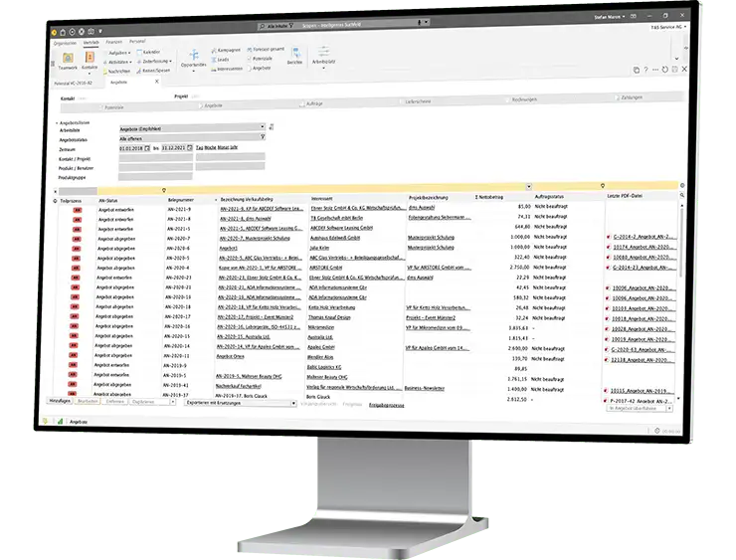Click the Freigabeprozesse link
This screenshot has width=736, height=560.
386,405
